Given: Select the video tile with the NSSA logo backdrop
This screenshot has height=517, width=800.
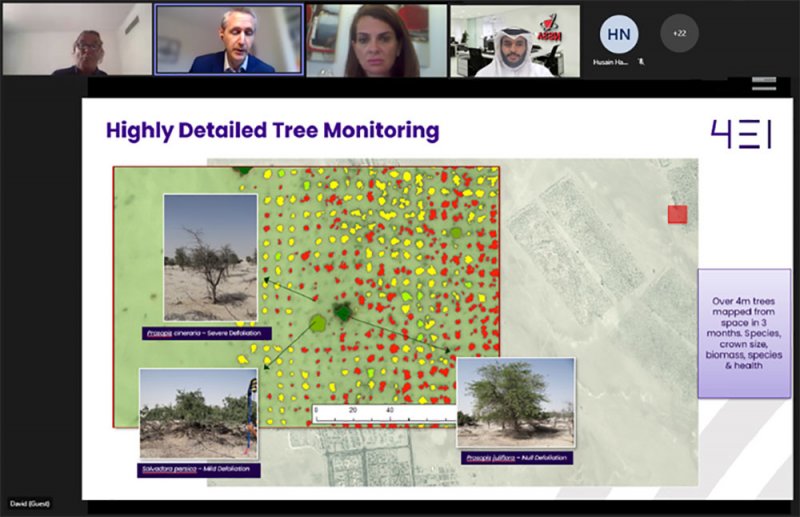Looking at the screenshot, I should [x=515, y=41].
